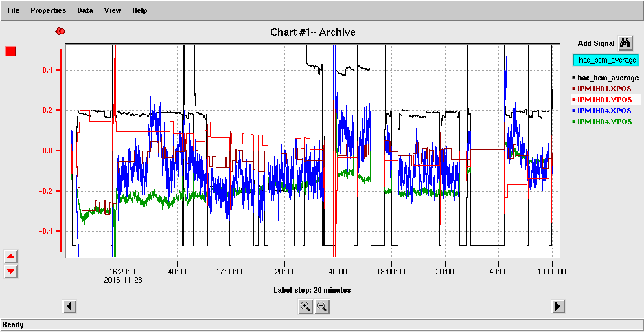
Task: Select IPM1H01.XPOS legend entry
Action: [601, 89]
